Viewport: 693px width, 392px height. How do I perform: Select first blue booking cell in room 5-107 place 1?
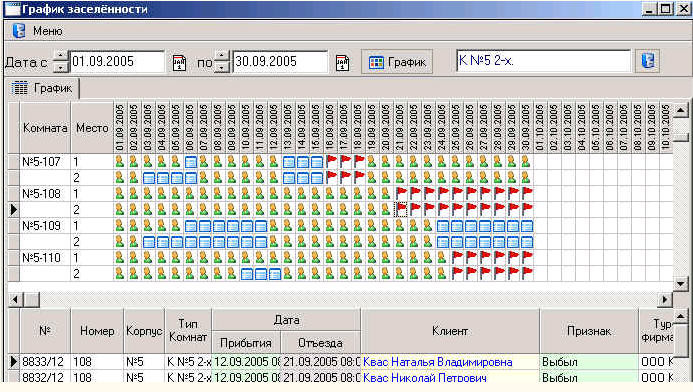190,162
